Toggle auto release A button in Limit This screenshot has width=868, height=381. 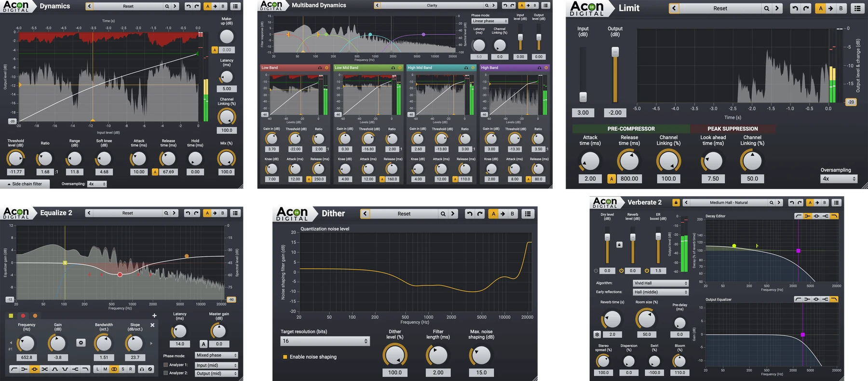(611, 178)
